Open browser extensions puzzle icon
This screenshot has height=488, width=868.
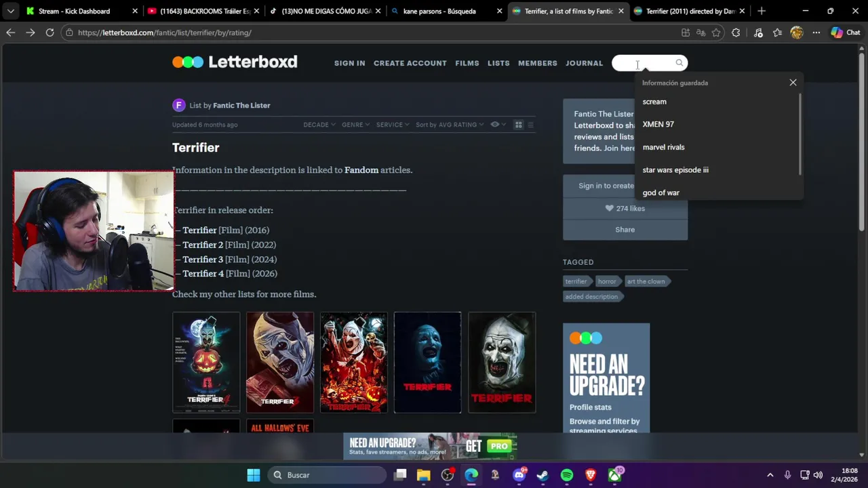736,33
